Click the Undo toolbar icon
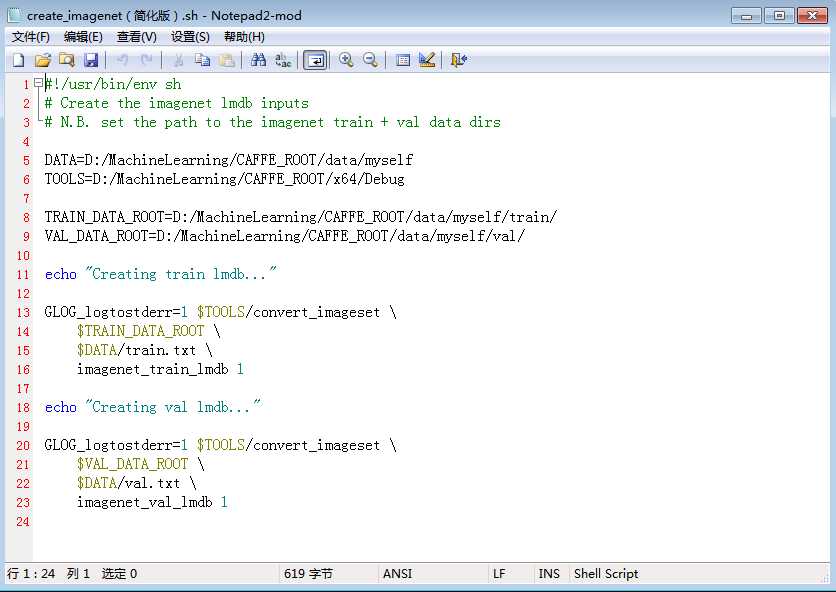836x592 pixels. pyautogui.click(x=122, y=60)
